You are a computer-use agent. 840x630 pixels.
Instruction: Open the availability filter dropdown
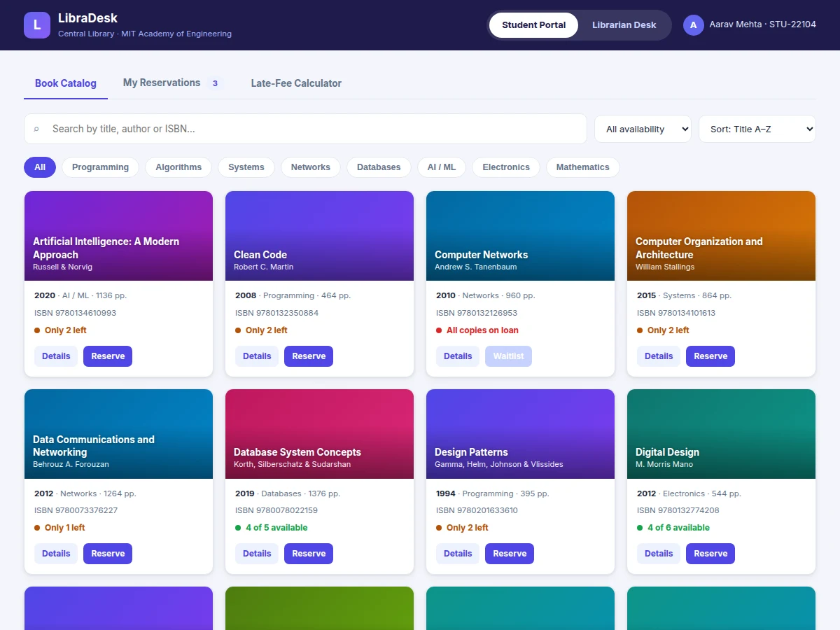(x=643, y=129)
